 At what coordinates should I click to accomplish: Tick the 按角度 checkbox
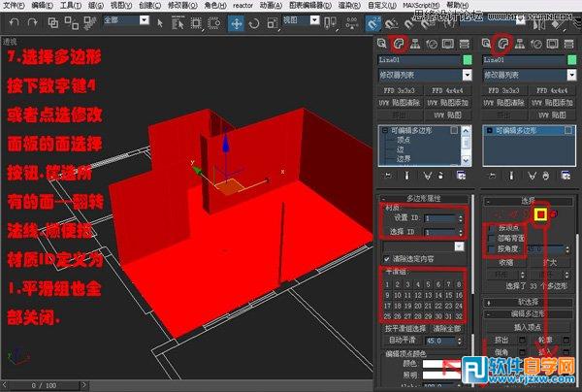(492, 248)
